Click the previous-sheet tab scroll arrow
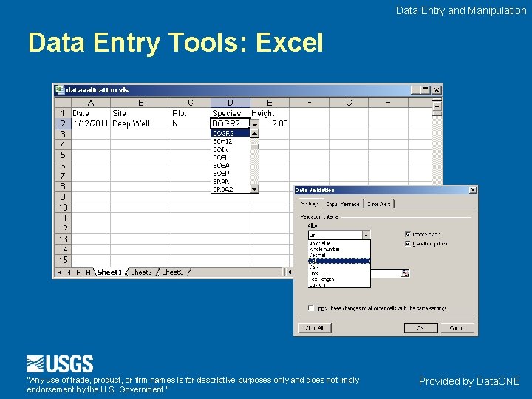 pyautogui.click(x=69, y=273)
